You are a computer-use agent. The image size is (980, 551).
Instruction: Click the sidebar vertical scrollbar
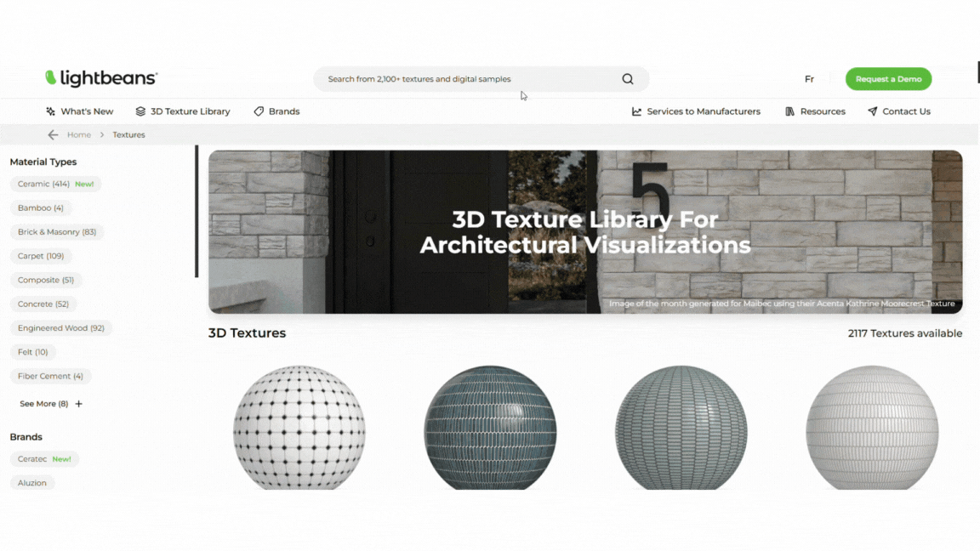(x=197, y=211)
